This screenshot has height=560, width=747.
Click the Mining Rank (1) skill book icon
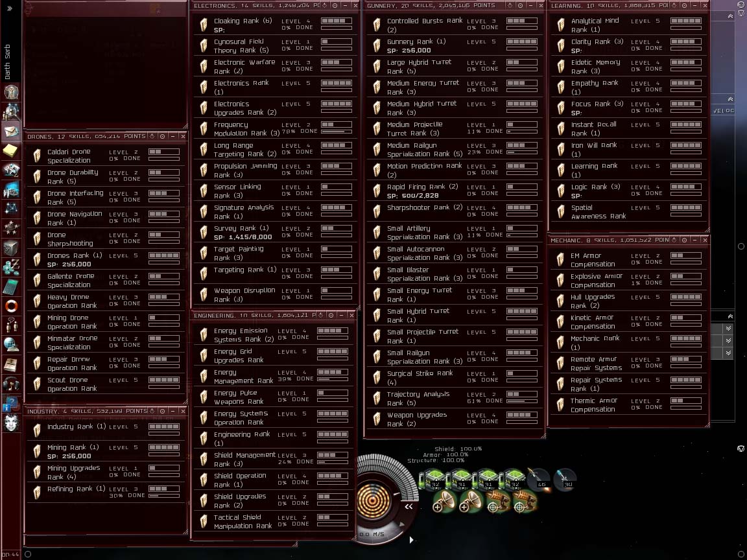[x=37, y=451]
